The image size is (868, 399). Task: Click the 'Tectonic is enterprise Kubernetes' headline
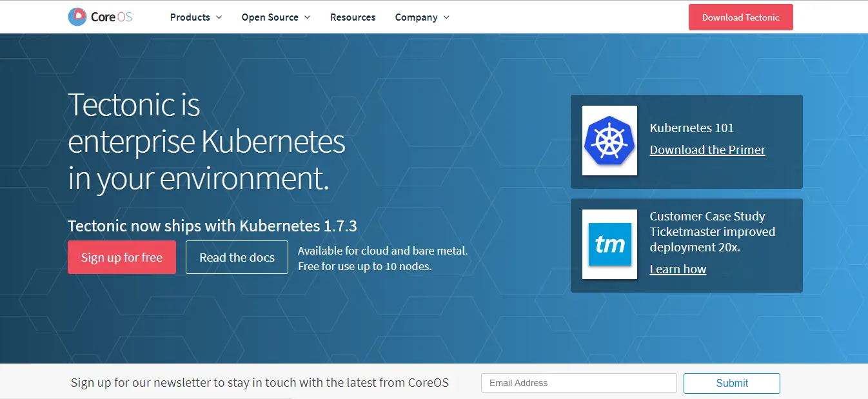[x=206, y=141]
